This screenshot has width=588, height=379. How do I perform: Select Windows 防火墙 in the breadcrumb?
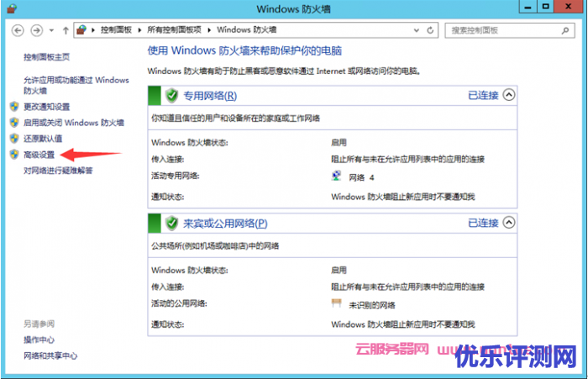pos(246,30)
